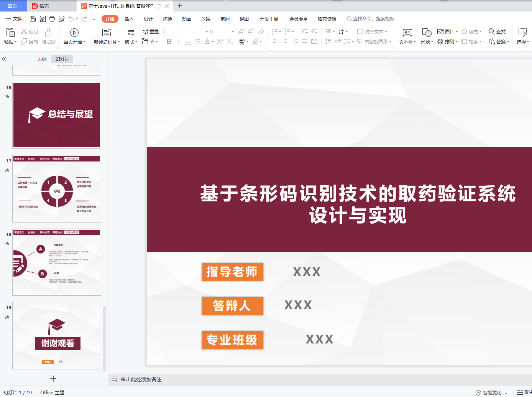
Task: Click the Cut (剪切) scissors button
Action: 30,32
